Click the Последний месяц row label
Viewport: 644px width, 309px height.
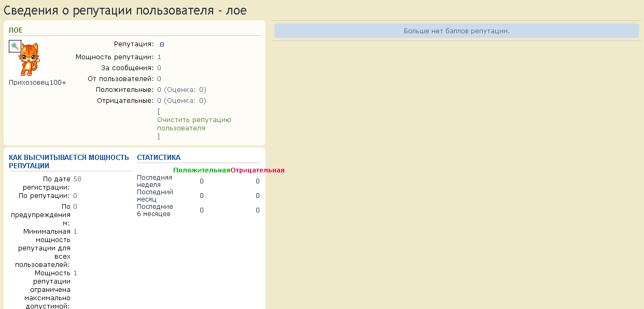pyautogui.click(x=155, y=195)
